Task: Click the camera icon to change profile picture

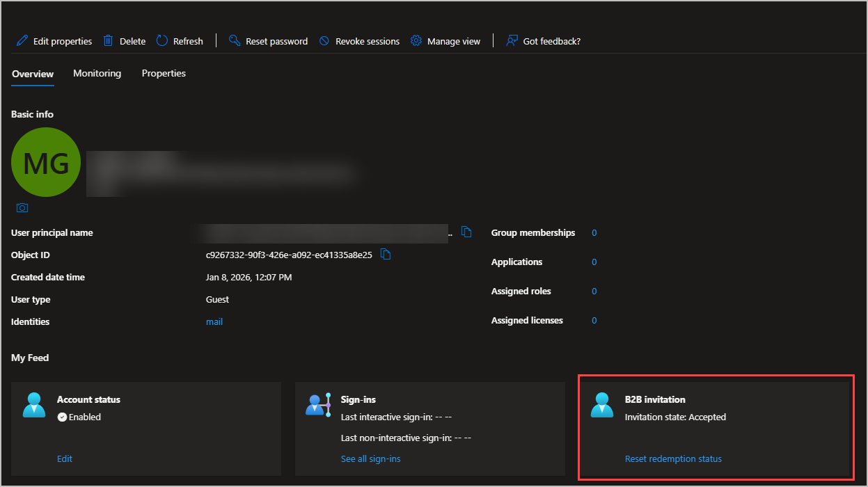Action: (22, 207)
